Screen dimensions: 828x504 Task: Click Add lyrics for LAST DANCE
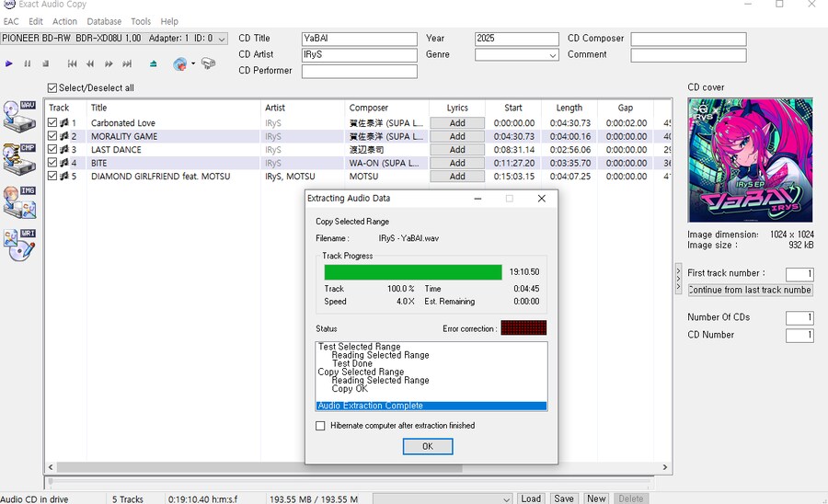[x=457, y=149]
